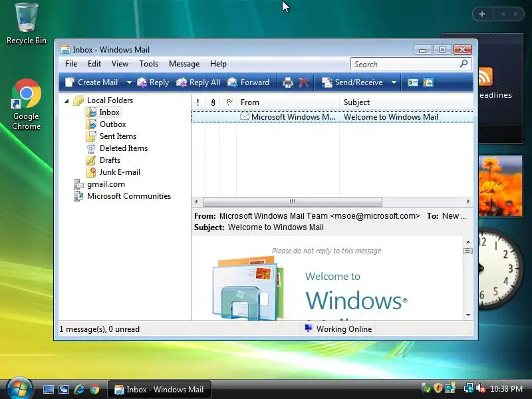Click Switch between windows icon

(64, 389)
